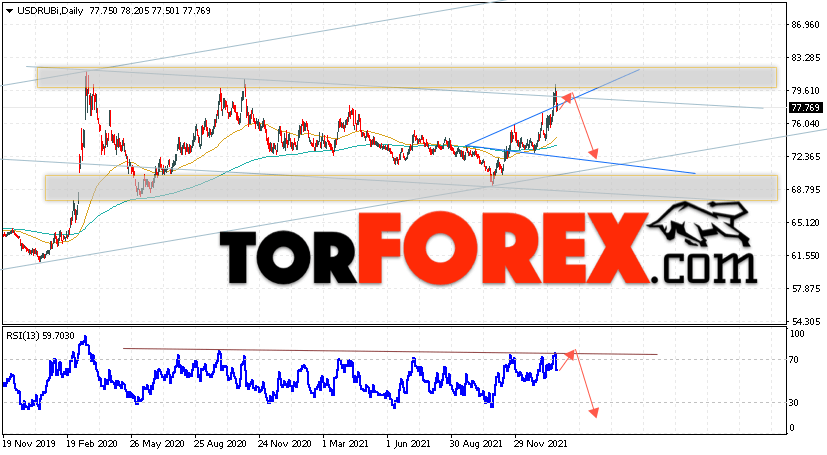The width and height of the screenshot is (827, 455).
Task: Select the 1 Jun 2021 date label
Action: 409,444
